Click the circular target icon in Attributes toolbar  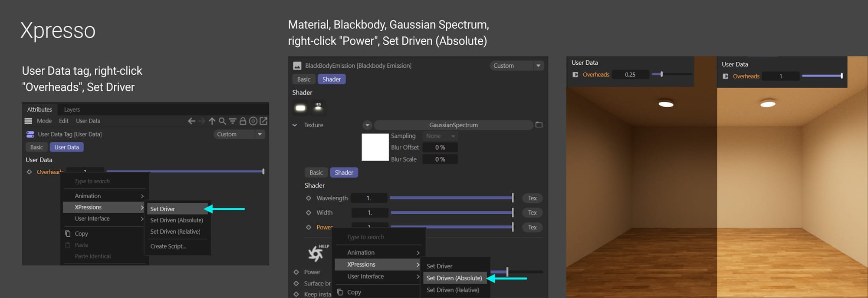(x=253, y=121)
